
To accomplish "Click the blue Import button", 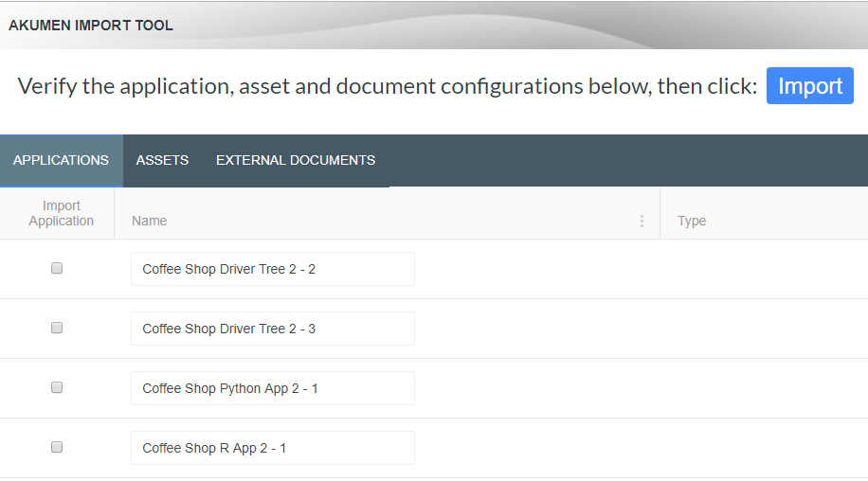I will pos(809,86).
